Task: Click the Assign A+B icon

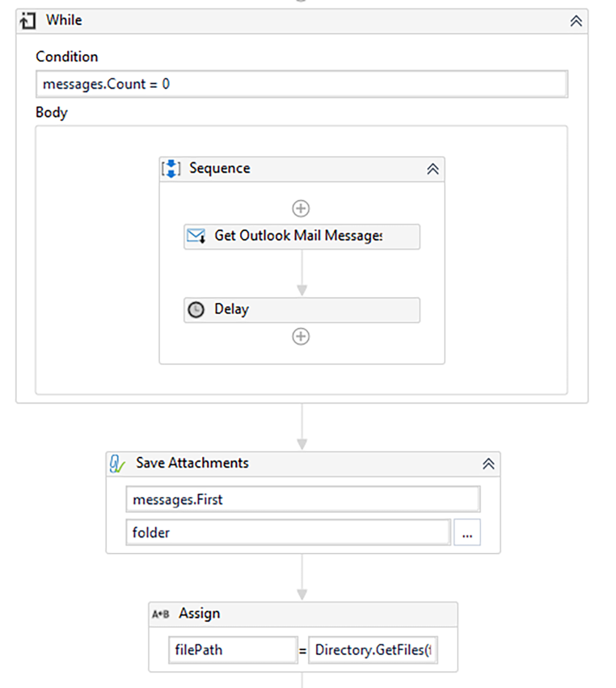Action: pyautogui.click(x=161, y=614)
